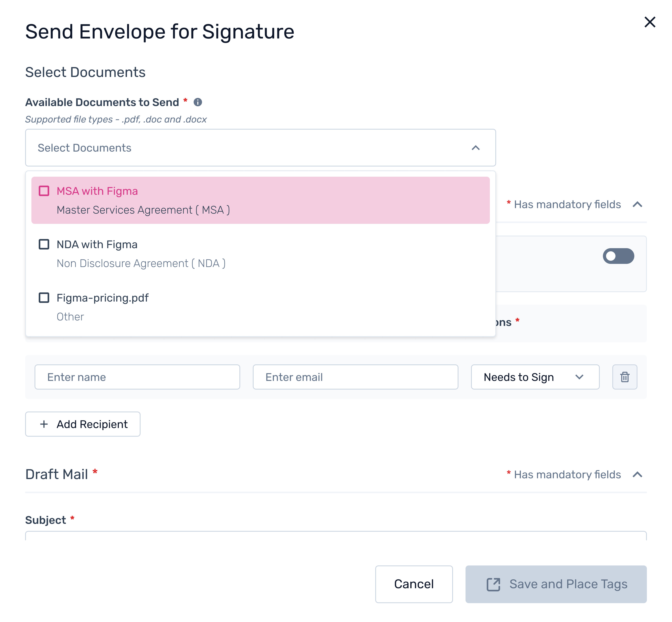Choose the Figma-pricing.pdf Other document
Image resolution: width=672 pixels, height=622 pixels.
pos(102,307)
